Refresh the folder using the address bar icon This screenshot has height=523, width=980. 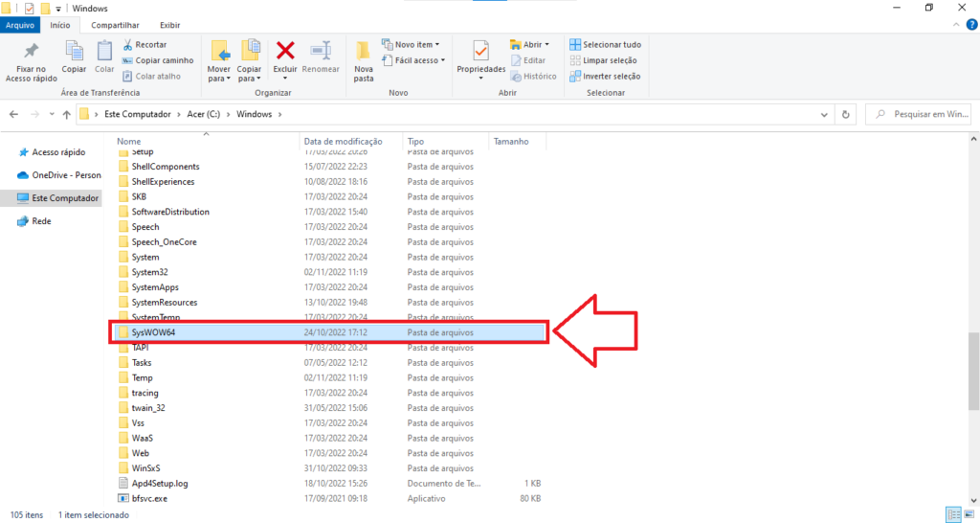[x=845, y=114]
